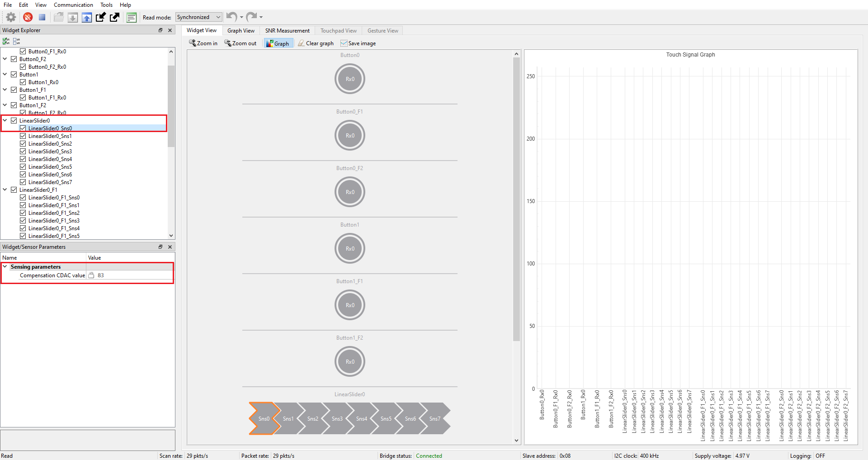Stop communication with the blue square icon
868x460 pixels.
tap(42, 17)
